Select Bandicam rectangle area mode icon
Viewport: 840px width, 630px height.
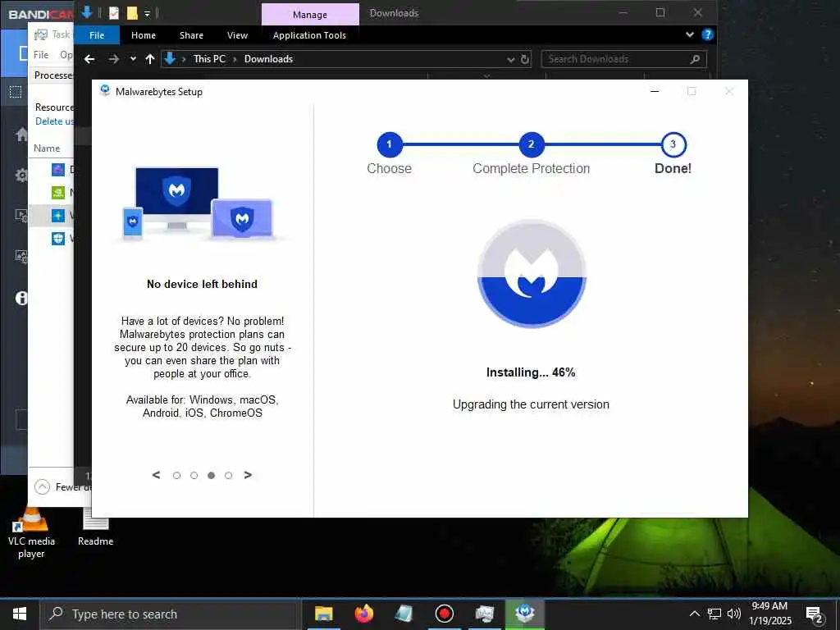click(x=16, y=92)
